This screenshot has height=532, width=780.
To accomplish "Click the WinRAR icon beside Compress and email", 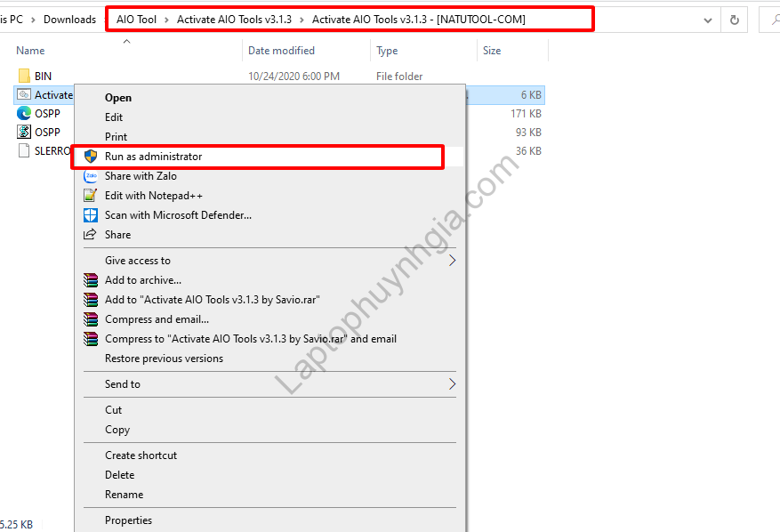I will (91, 319).
